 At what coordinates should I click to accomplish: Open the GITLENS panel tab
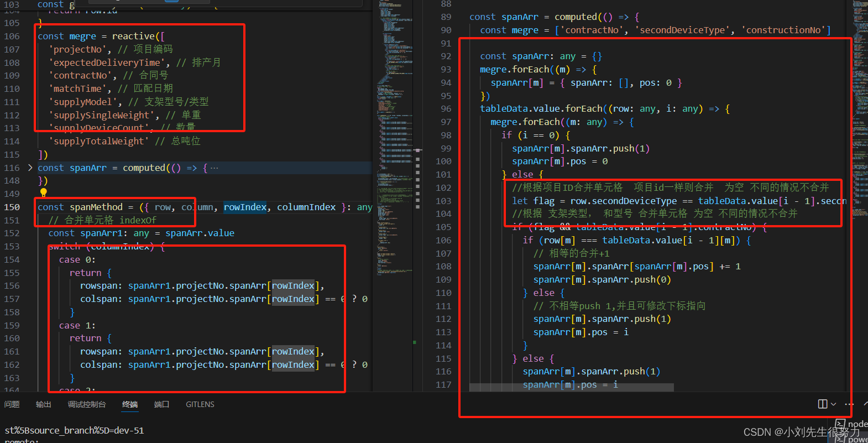pyautogui.click(x=200, y=404)
